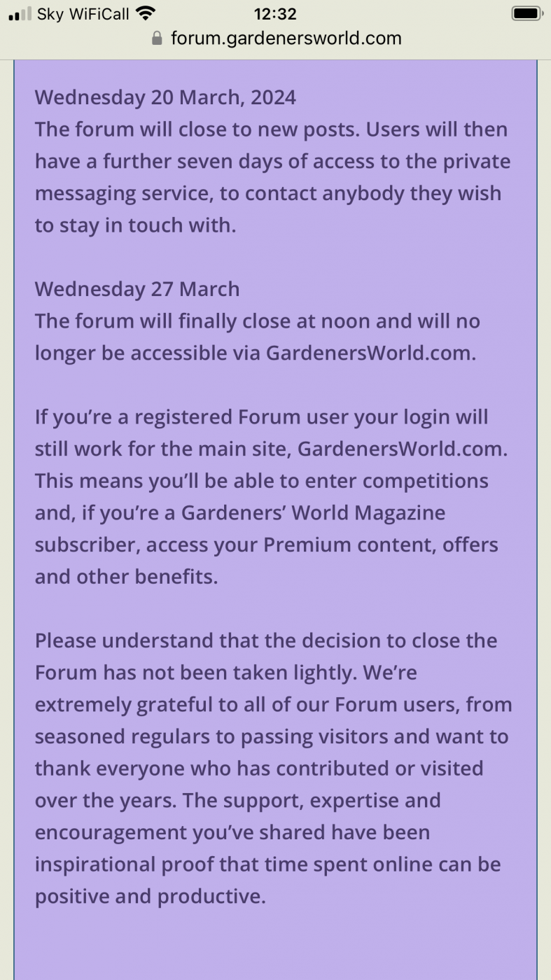Image resolution: width=551 pixels, height=980 pixels.
Task: Tap the 12:32 clock in the status bar
Action: 275,13
